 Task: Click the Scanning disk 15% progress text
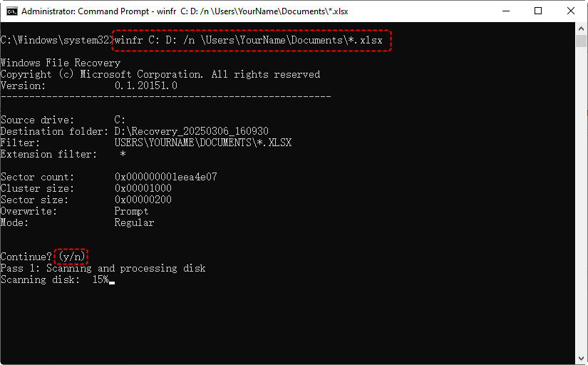tap(54, 279)
